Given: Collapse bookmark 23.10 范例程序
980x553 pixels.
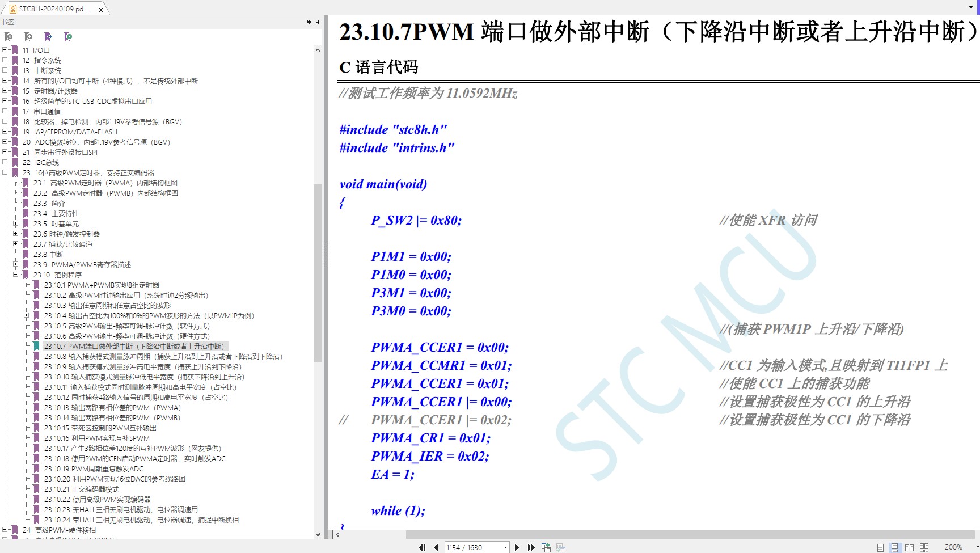Looking at the screenshot, I should [x=16, y=275].
